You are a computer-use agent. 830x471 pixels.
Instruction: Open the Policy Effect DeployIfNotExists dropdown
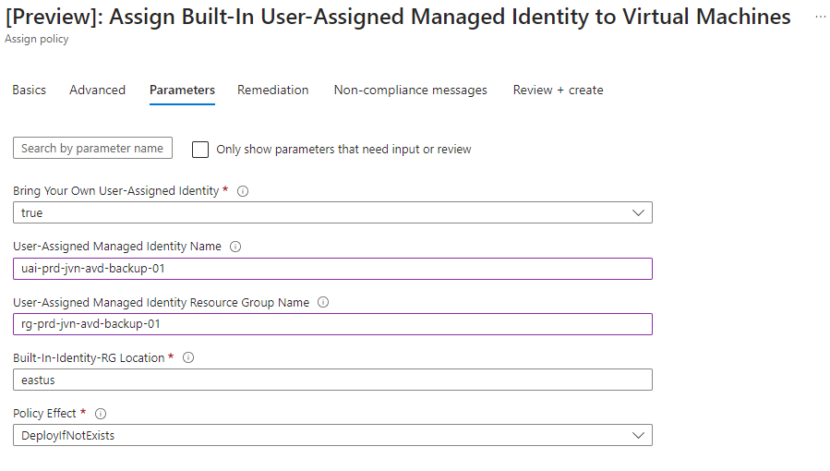point(332,436)
